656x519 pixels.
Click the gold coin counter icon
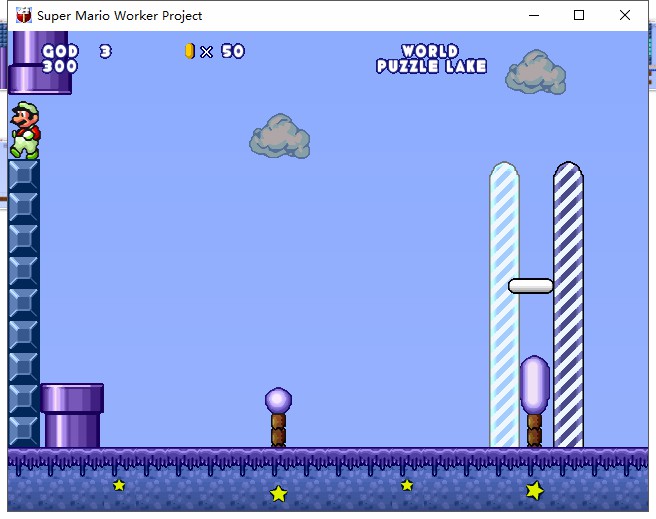[190, 51]
